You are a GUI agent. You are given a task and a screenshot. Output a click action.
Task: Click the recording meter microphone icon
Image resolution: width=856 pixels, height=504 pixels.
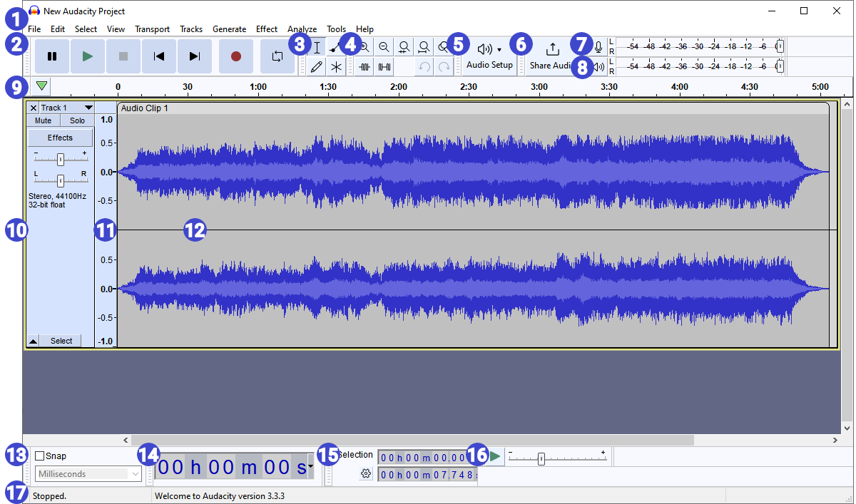pyautogui.click(x=598, y=46)
